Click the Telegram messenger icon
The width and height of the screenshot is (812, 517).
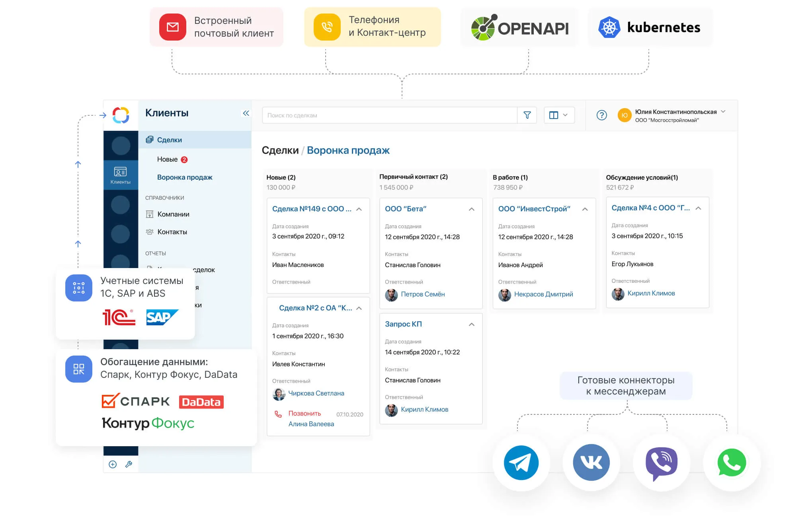(x=521, y=463)
